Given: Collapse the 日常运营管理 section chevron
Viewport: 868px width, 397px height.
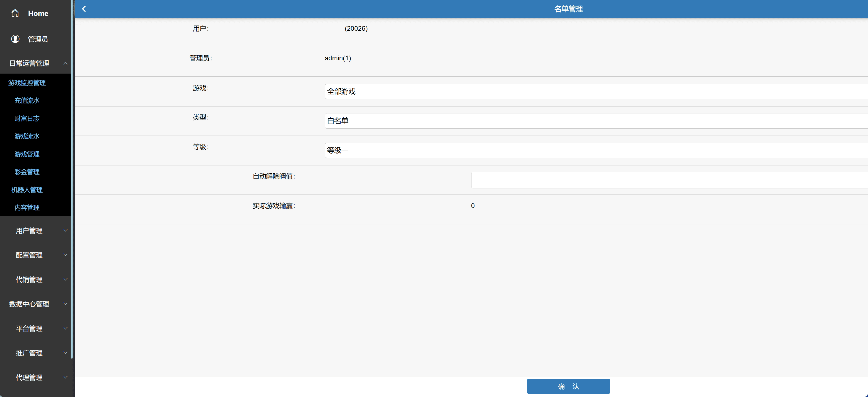Looking at the screenshot, I should (x=65, y=63).
